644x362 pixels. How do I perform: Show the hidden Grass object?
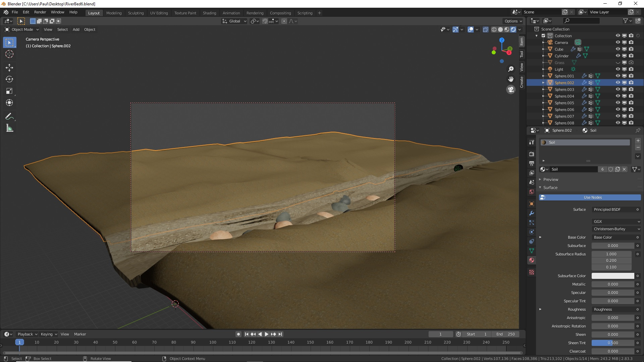coord(618,63)
